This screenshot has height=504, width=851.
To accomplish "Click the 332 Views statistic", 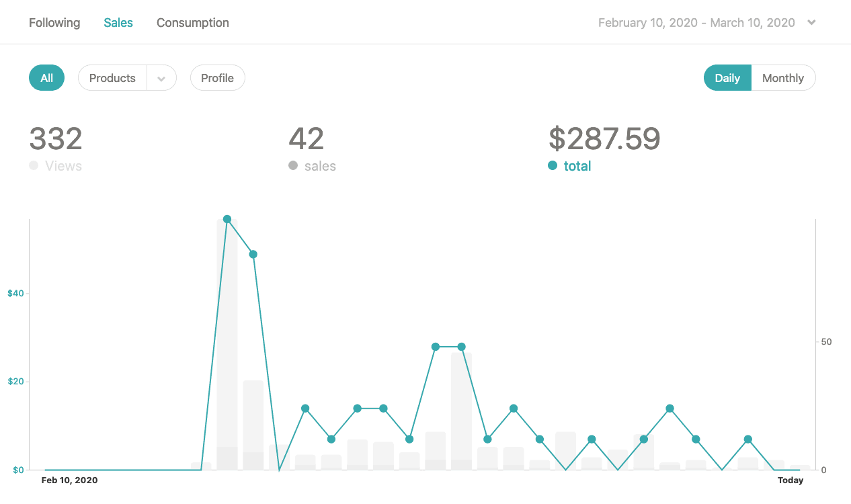I will (55, 139).
